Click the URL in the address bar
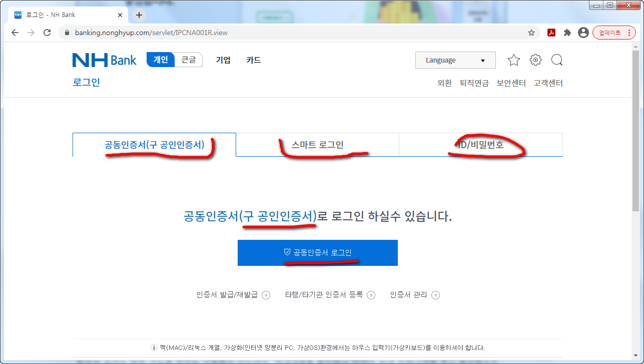Viewport: 644px width, 364px height. [151, 33]
